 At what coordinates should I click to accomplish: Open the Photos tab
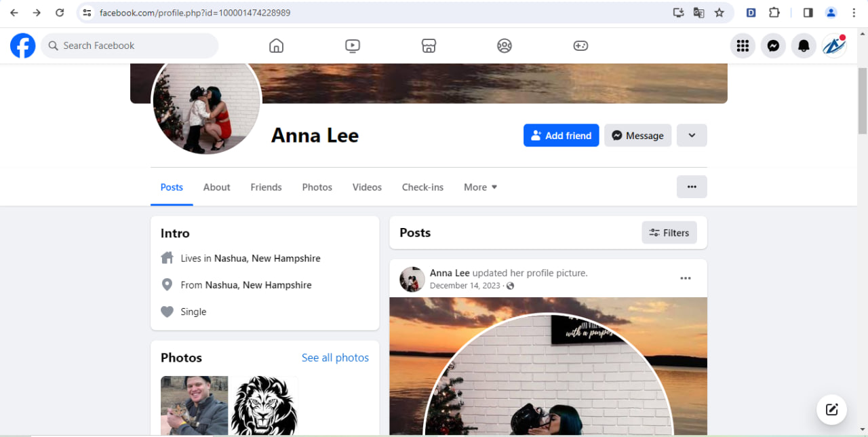point(317,187)
